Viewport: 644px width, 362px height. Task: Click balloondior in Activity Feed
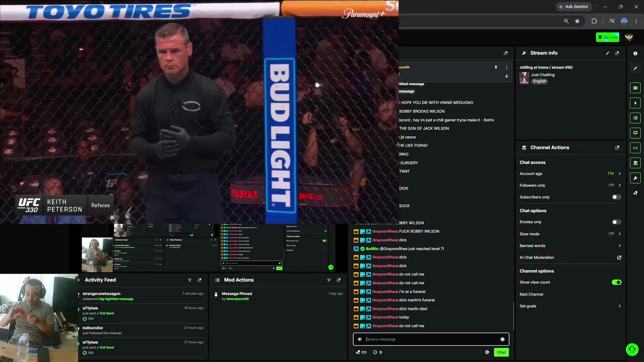(x=93, y=328)
